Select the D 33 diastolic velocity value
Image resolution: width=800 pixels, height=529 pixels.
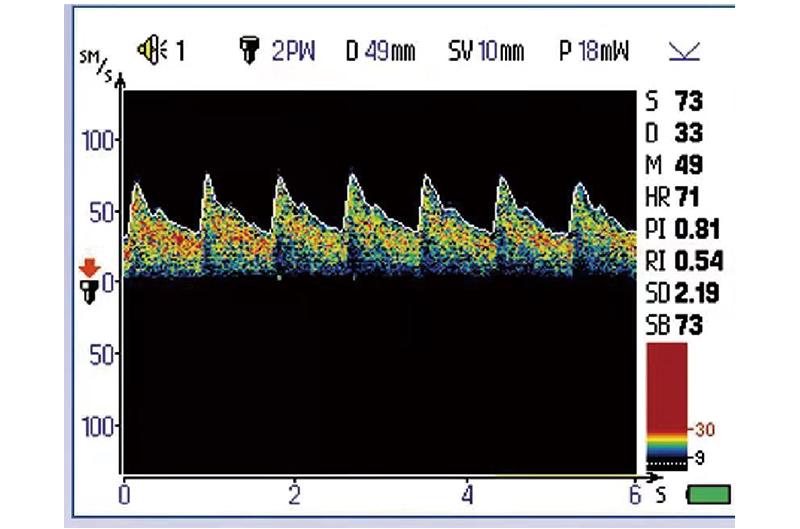point(675,133)
